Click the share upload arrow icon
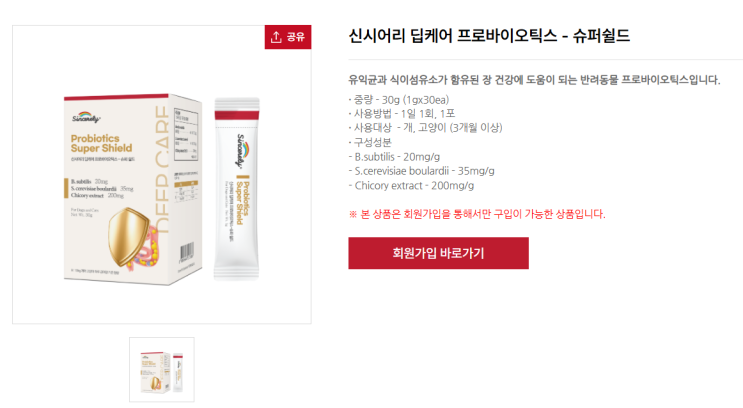 (276, 37)
